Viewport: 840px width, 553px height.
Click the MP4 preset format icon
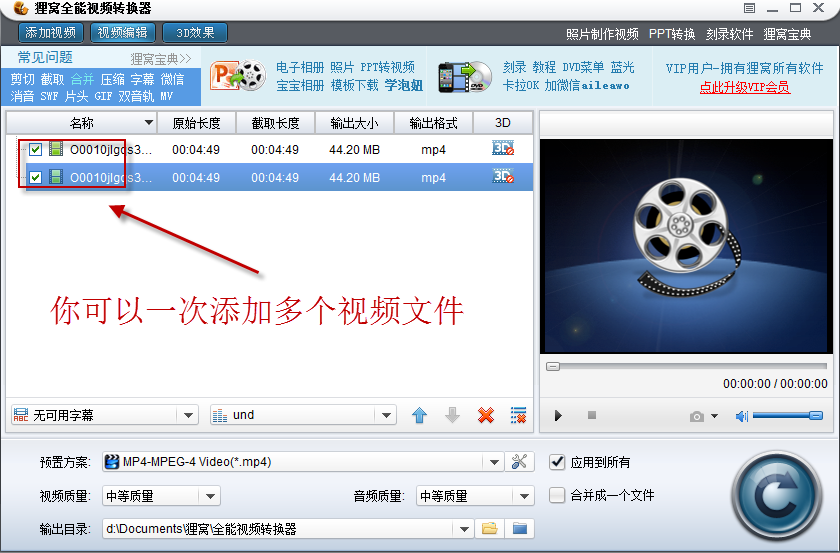tap(112, 462)
